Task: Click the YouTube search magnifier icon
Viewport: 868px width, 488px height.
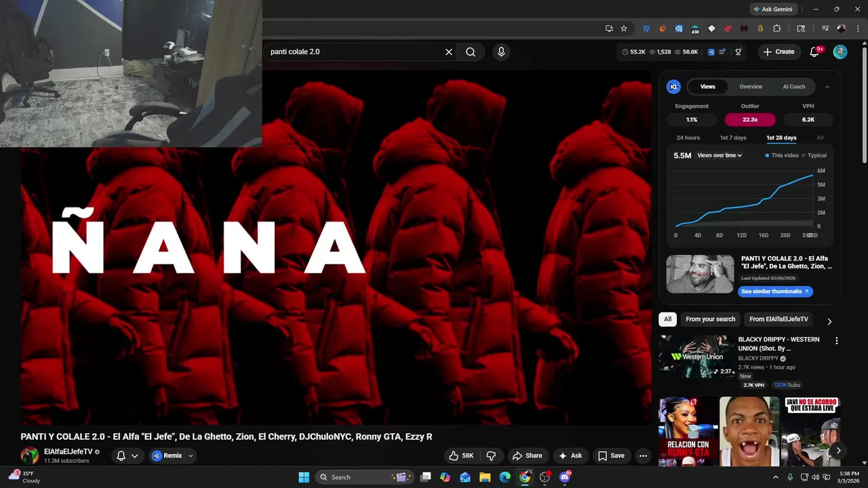Action: pos(471,52)
